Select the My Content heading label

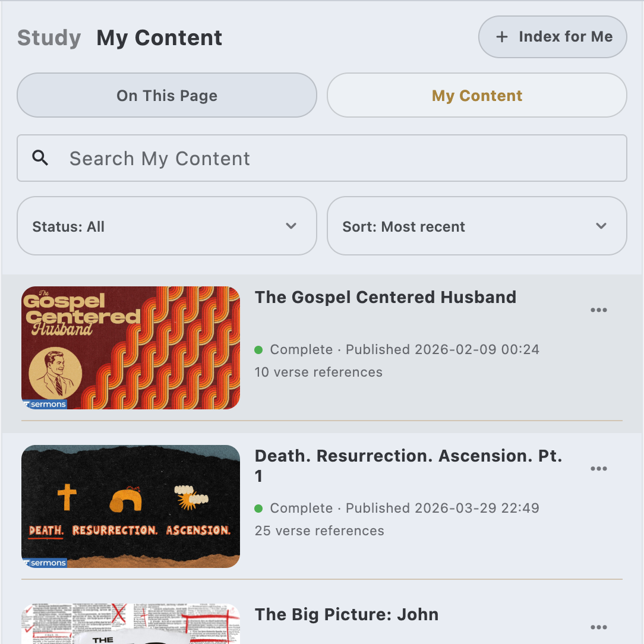(159, 37)
